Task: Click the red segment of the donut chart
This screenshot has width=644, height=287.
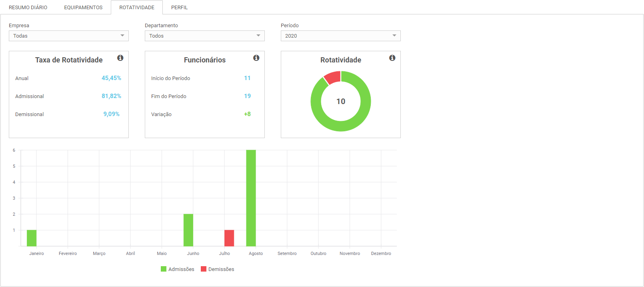Action: click(x=333, y=77)
